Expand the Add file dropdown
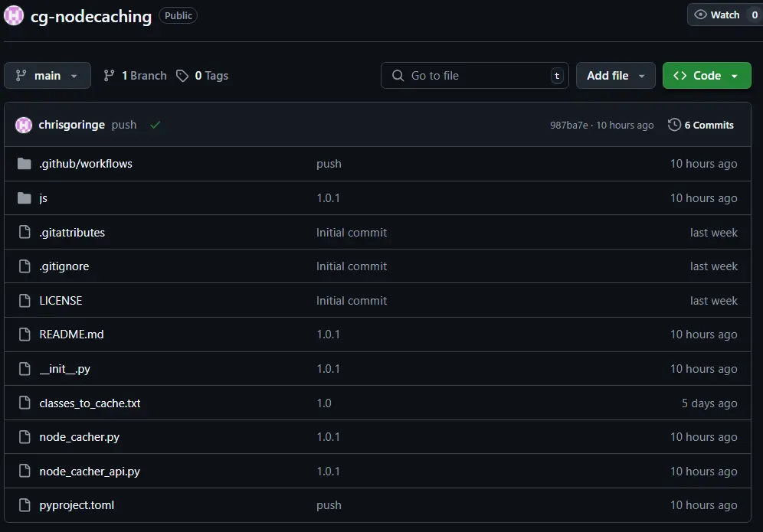Screen dimensions: 763x532 (x=615, y=76)
